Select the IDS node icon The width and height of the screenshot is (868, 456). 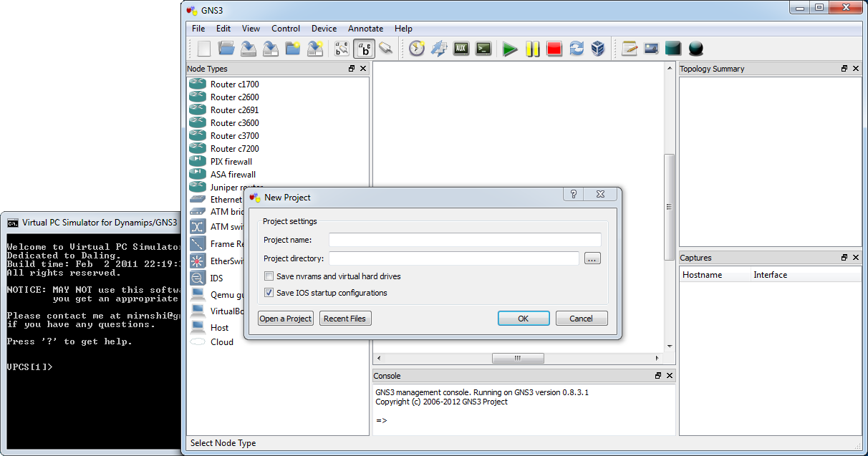click(x=198, y=278)
